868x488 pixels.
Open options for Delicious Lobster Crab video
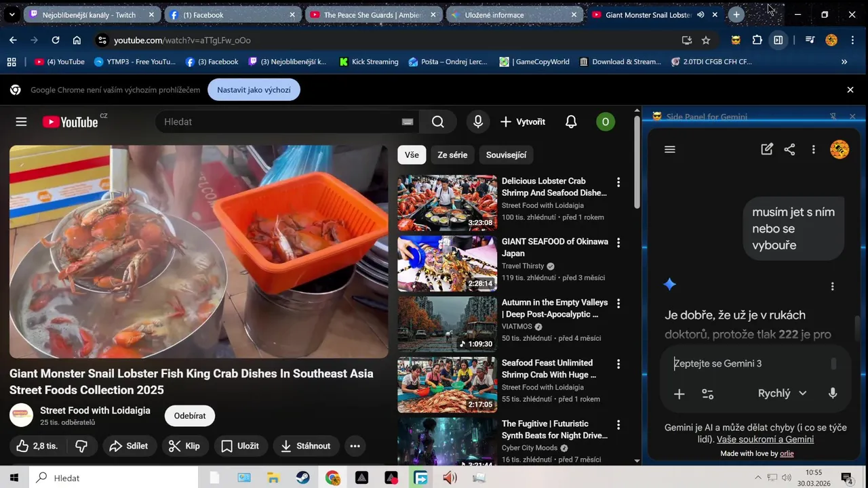pyautogui.click(x=618, y=182)
